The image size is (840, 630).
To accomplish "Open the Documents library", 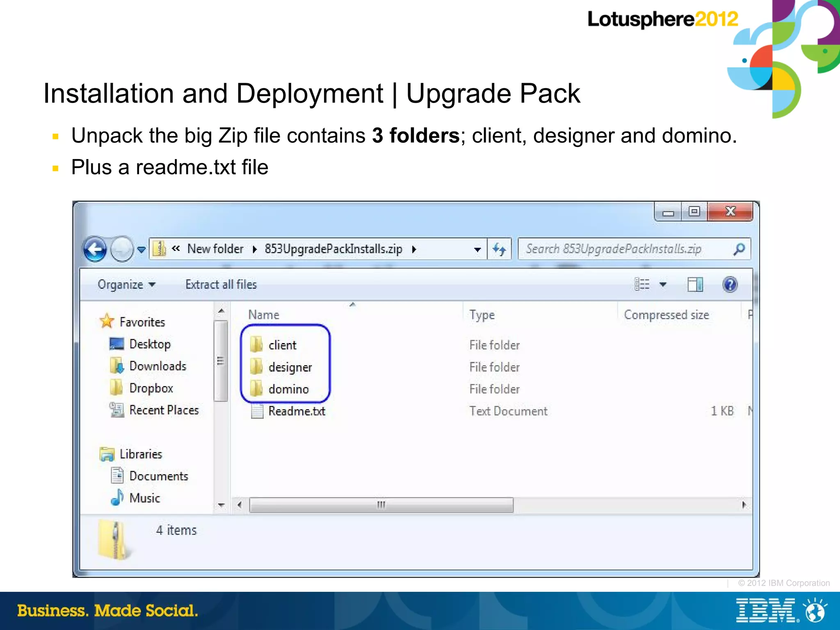I will [149, 476].
